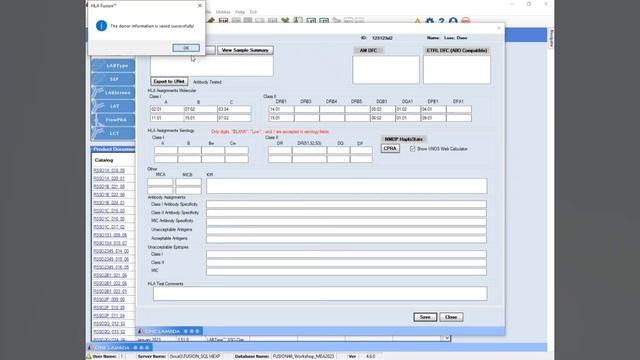Click the ETRL DFC (ABO Compatible) button
The height and width of the screenshot is (360, 640).
(457, 50)
